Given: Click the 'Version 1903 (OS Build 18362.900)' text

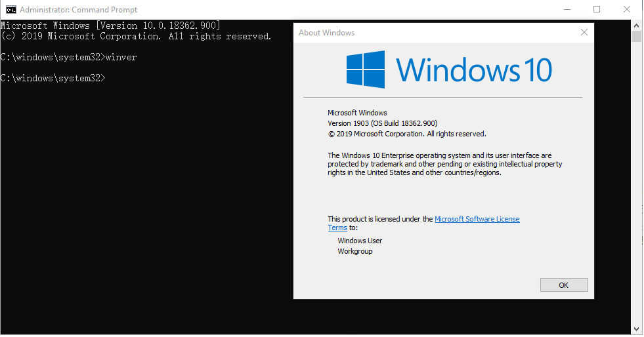Looking at the screenshot, I should coord(382,123).
